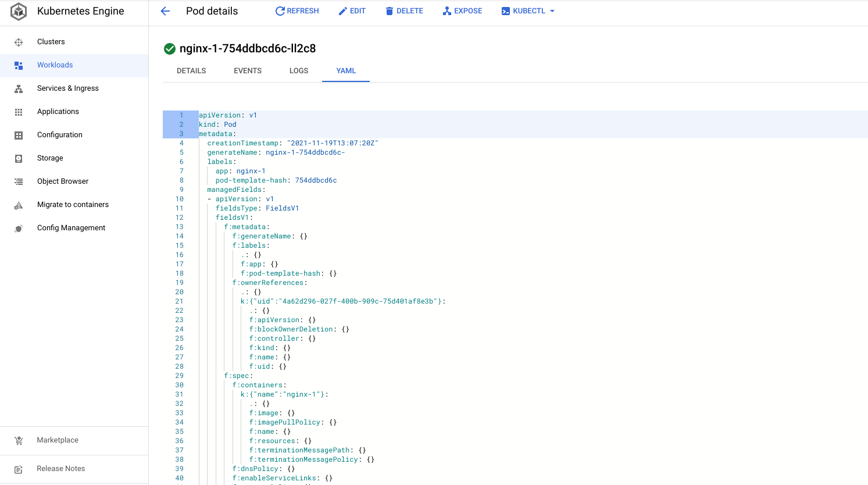868x485 pixels.
Task: Click the k:{"name":"nginx-1"} line
Action: pos(284,394)
